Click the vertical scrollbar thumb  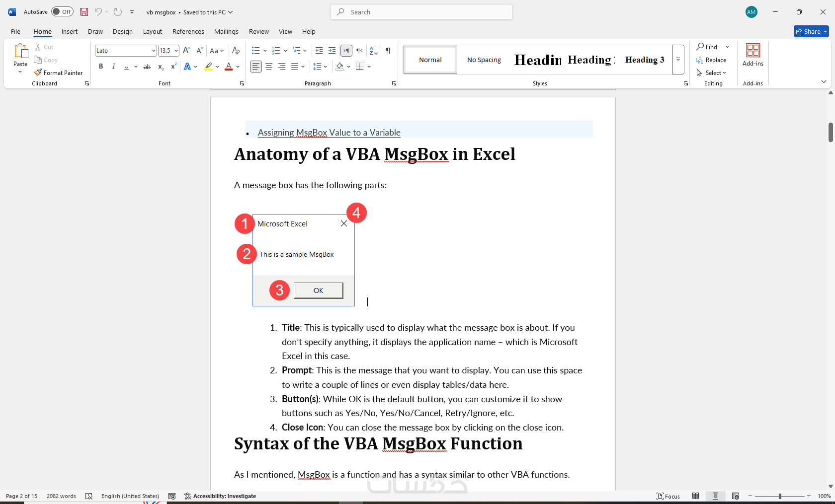[831, 132]
